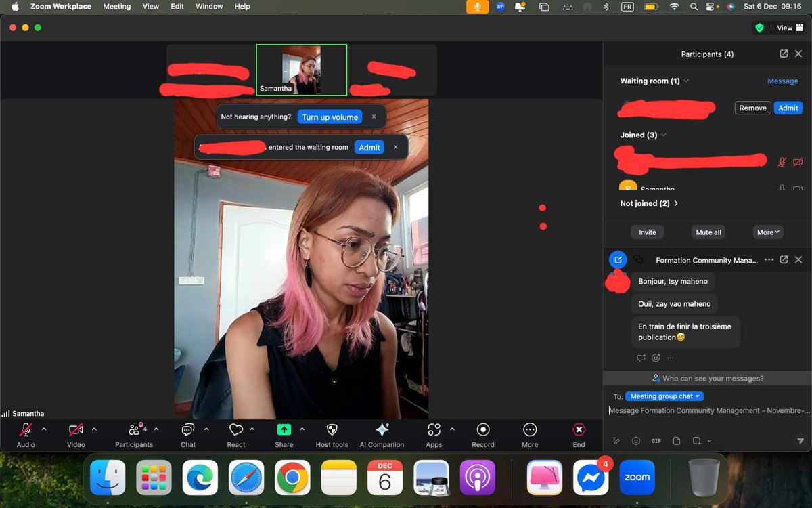The height and width of the screenshot is (508, 812).
Task: Open the Meeting group chat recipient dropdown
Action: [x=664, y=396]
